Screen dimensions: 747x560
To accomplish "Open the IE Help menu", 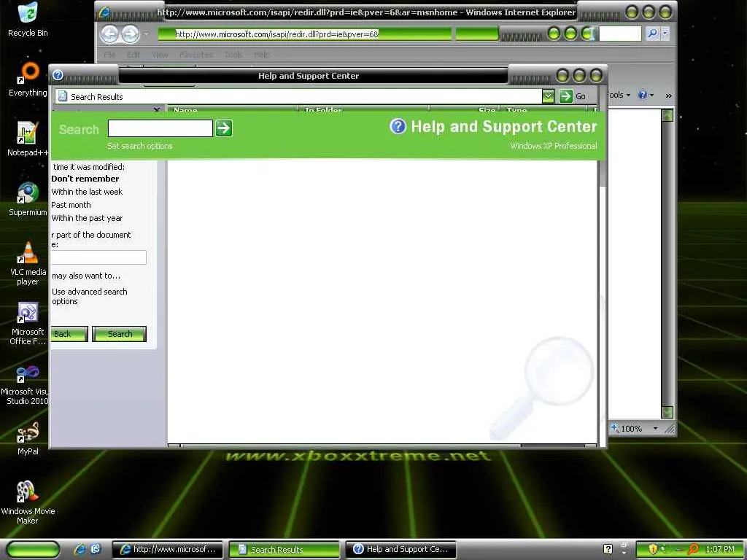I will pos(261,54).
